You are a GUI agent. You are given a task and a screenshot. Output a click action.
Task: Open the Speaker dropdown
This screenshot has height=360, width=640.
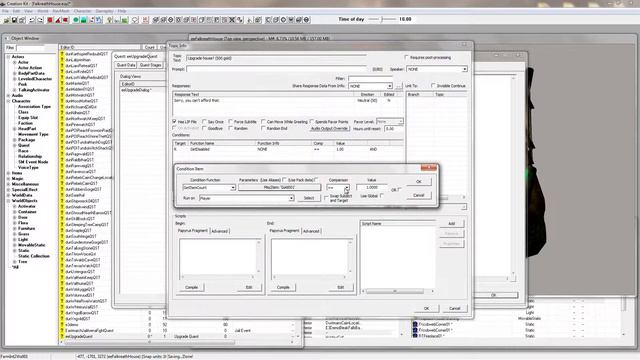click(x=464, y=69)
